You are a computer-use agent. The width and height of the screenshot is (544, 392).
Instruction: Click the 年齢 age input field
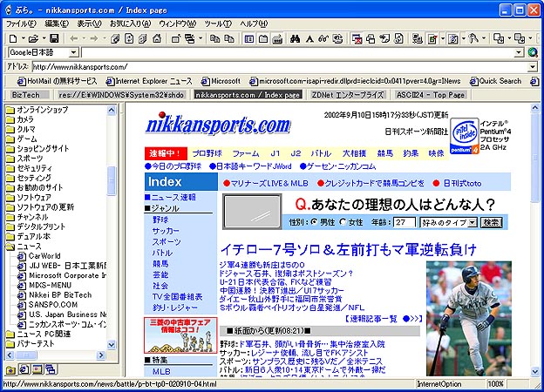point(405,222)
